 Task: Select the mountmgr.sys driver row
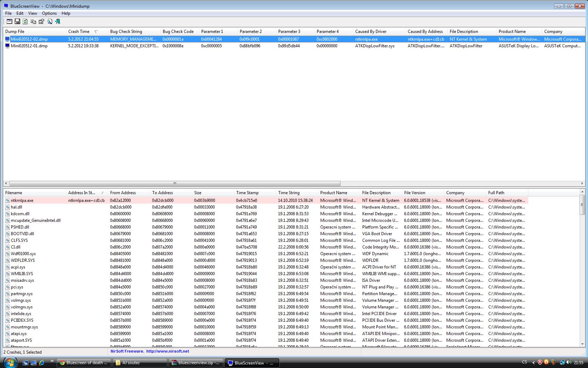click(266, 327)
